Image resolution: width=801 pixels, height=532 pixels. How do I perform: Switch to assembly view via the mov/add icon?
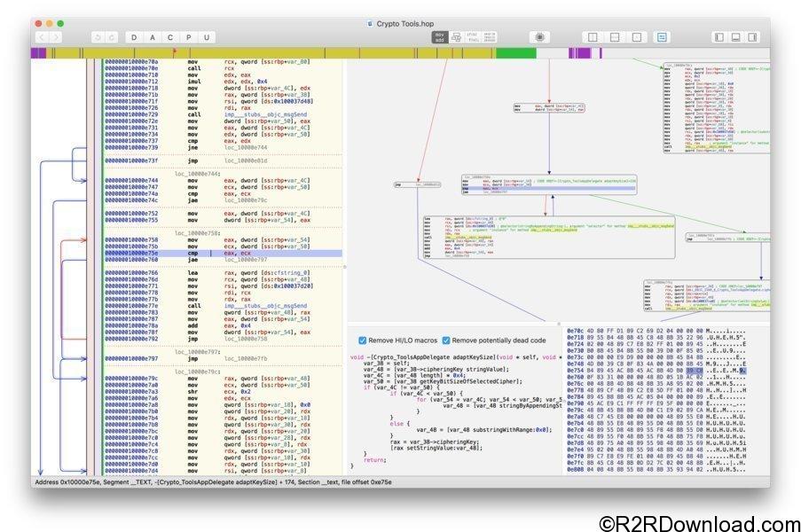point(440,37)
